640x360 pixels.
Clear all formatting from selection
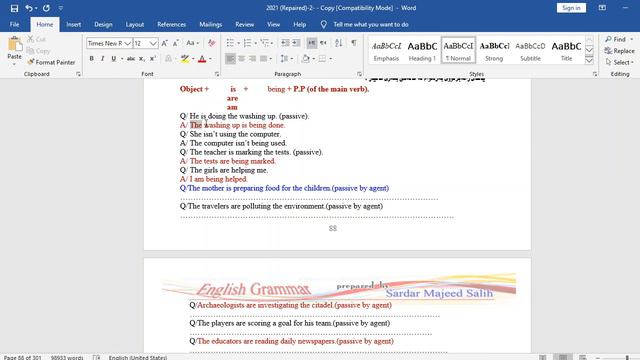[211, 43]
